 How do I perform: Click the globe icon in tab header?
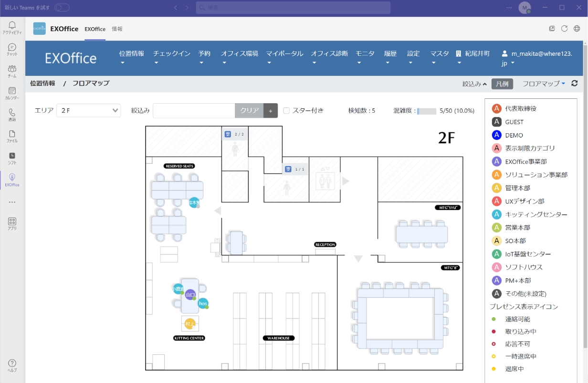click(577, 29)
